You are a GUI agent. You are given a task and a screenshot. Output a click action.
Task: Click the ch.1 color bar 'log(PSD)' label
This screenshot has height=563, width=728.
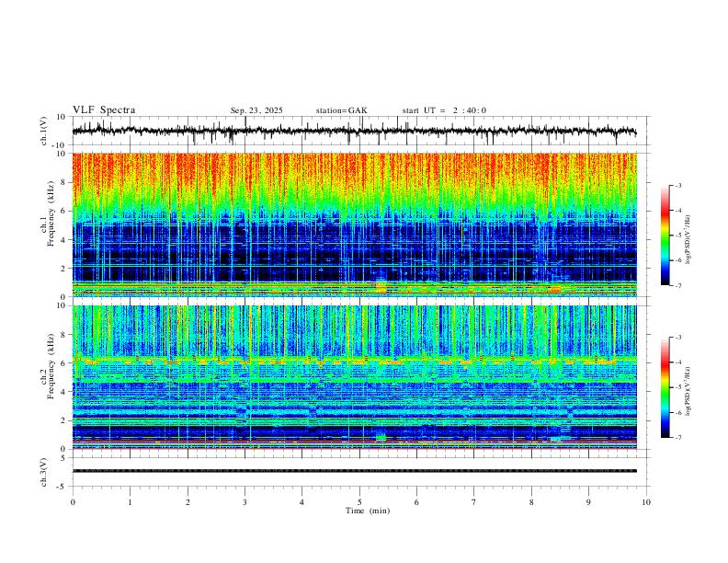click(x=688, y=240)
